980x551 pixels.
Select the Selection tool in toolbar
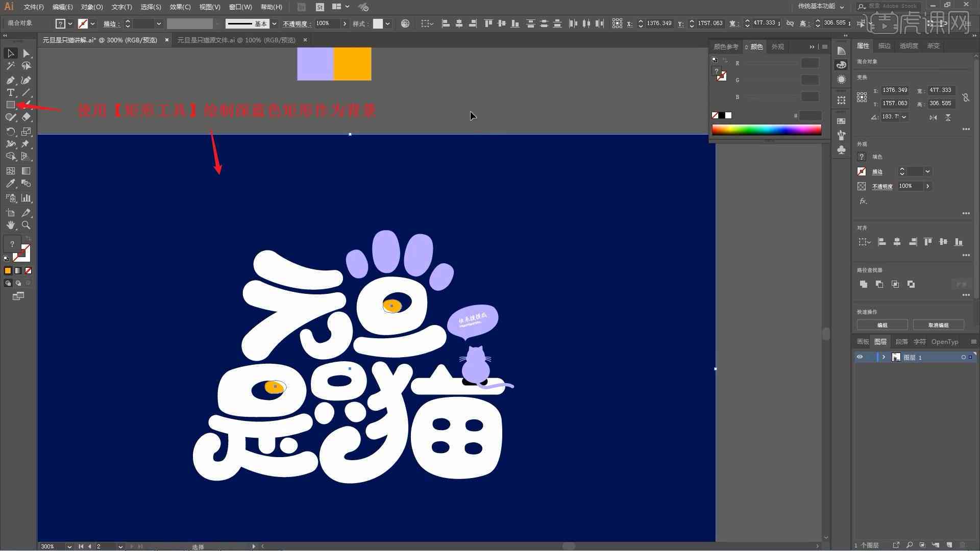[x=9, y=53]
